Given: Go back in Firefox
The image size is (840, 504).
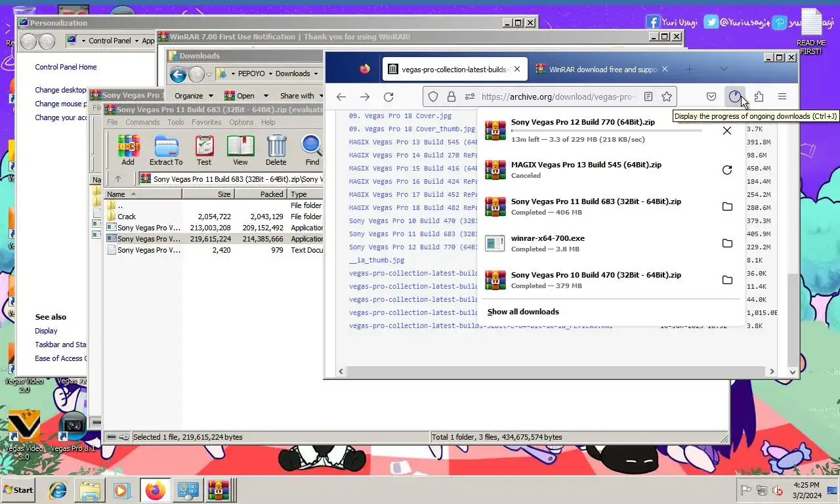Looking at the screenshot, I should tap(341, 96).
